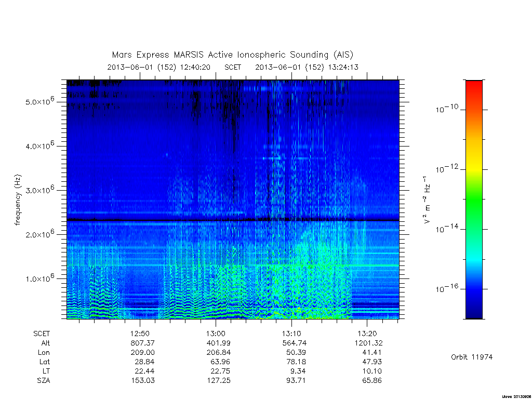Image resolution: width=532 pixels, height=399 pixels.
Task: Click latitude value '63.96'
Action: tap(220, 362)
